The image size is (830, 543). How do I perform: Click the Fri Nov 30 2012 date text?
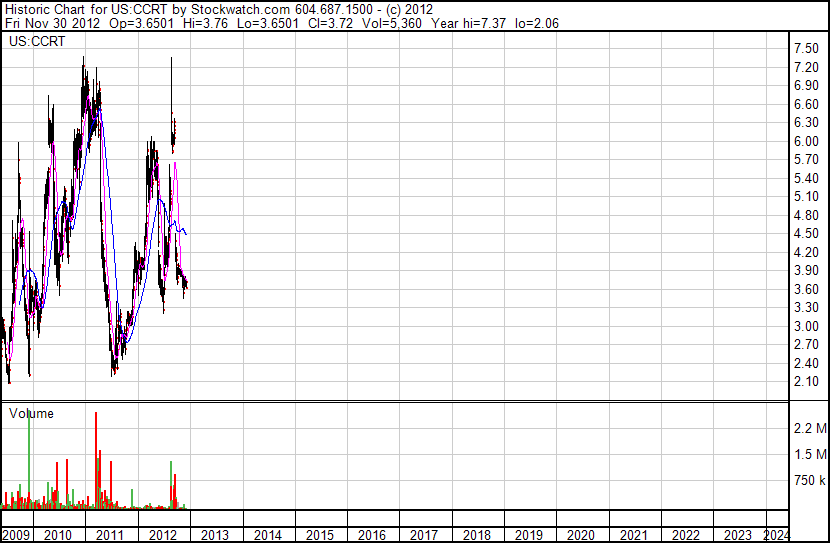click(52, 23)
